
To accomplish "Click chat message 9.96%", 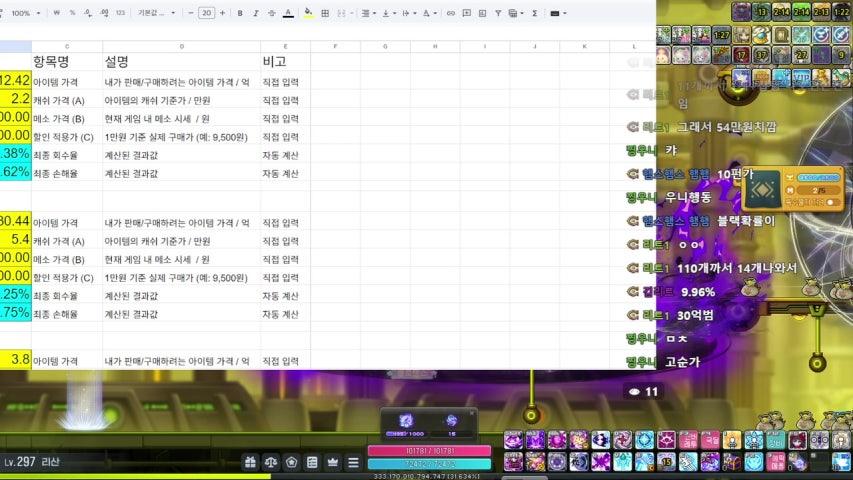I will point(698,292).
